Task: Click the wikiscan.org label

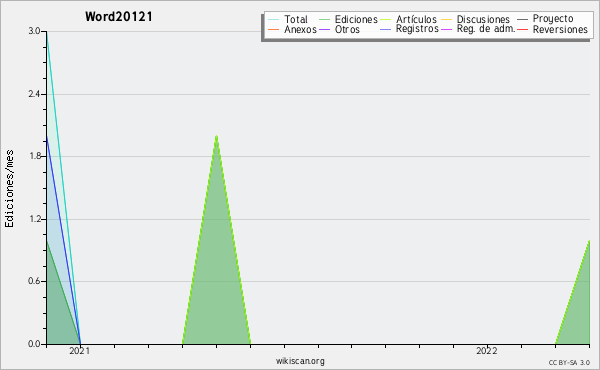Action: point(300,361)
